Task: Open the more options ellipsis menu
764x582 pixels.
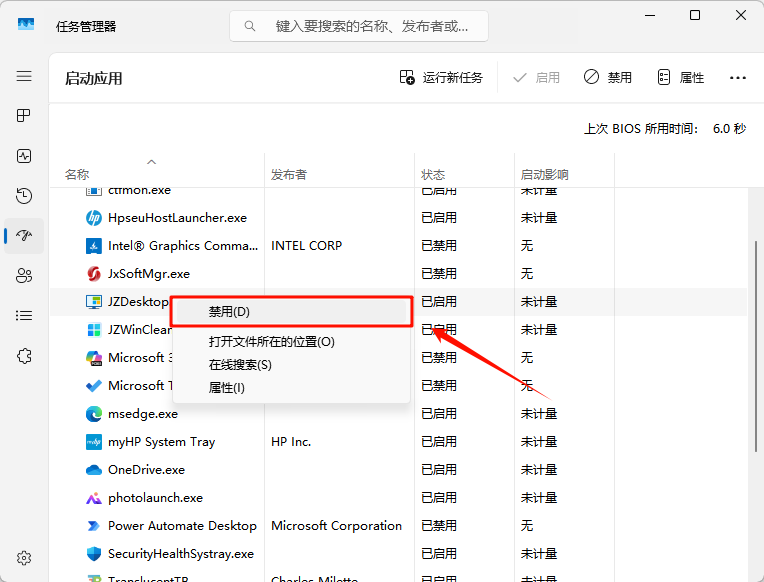Action: (x=738, y=78)
